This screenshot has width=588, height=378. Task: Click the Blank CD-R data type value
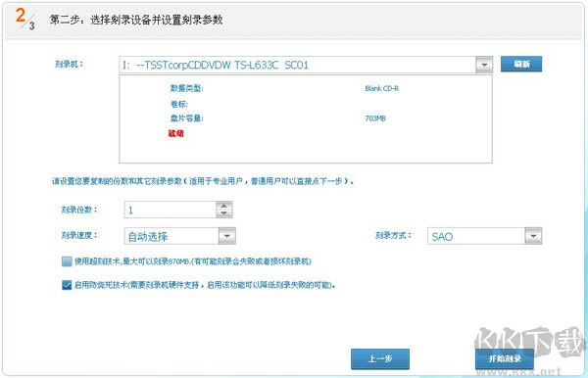pyautogui.click(x=382, y=88)
